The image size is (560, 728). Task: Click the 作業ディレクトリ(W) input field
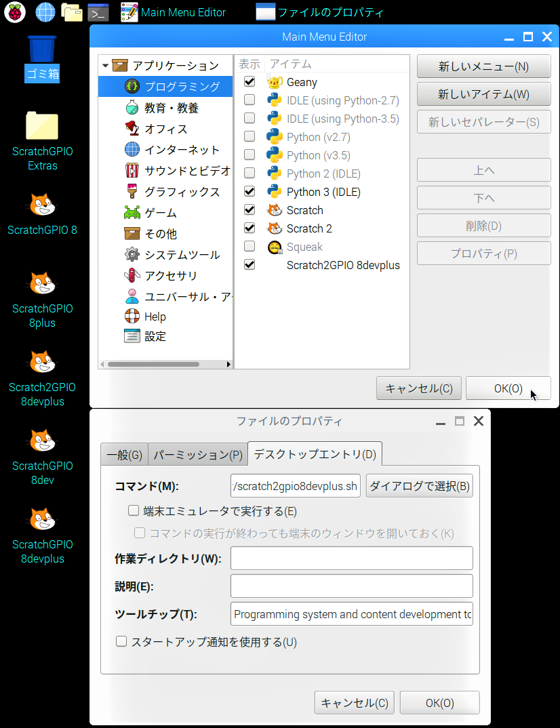click(x=351, y=558)
